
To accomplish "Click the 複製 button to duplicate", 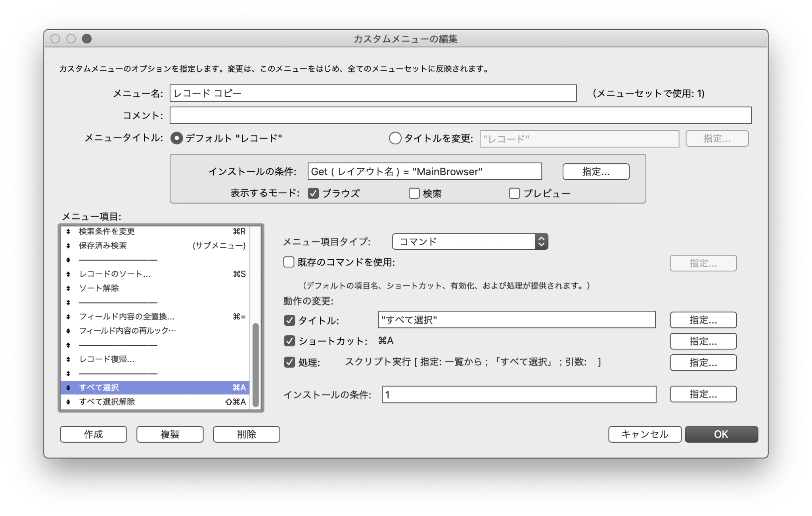I will coord(170,434).
